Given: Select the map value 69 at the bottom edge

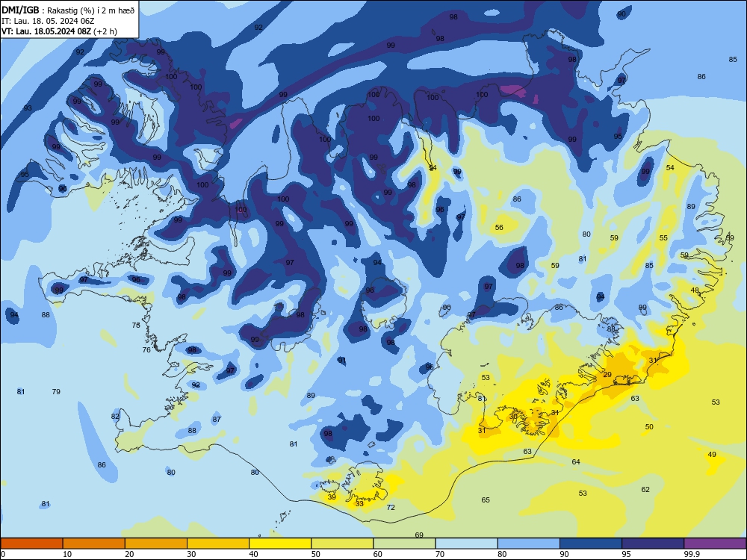Looking at the screenshot, I should pyautogui.click(x=419, y=535).
